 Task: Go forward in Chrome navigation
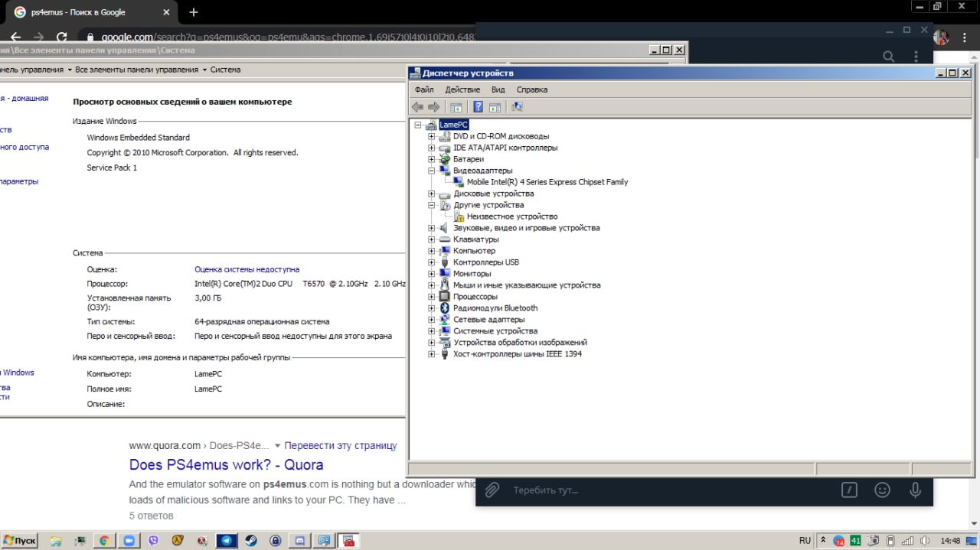(x=39, y=37)
